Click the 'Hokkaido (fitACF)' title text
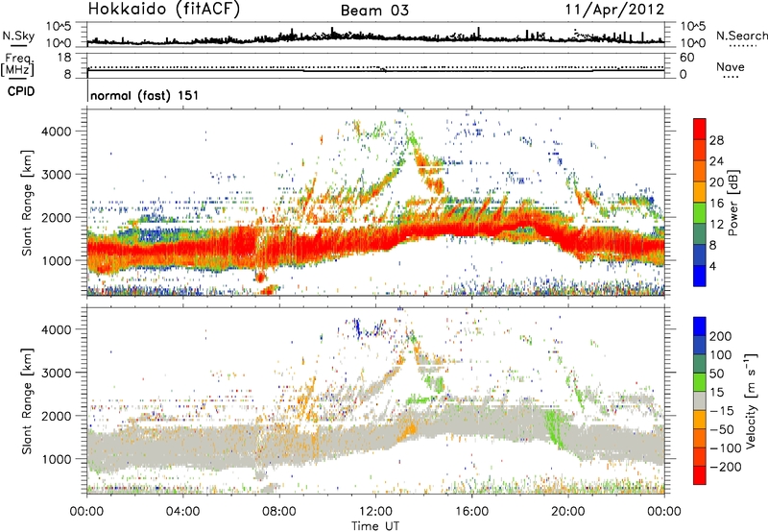The height and width of the screenshot is (532, 768). coord(164,10)
